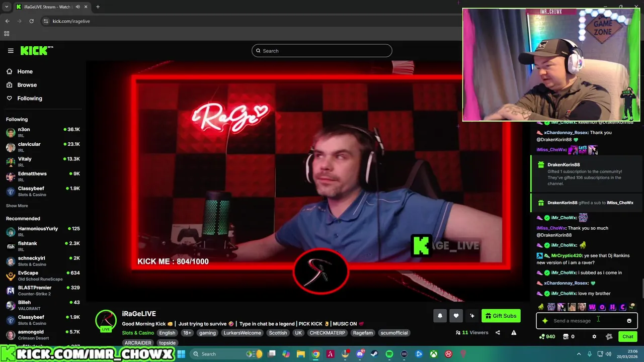The width and height of the screenshot is (644, 362).
Task: Open EvScape recommended channel
Action: coord(43,276)
